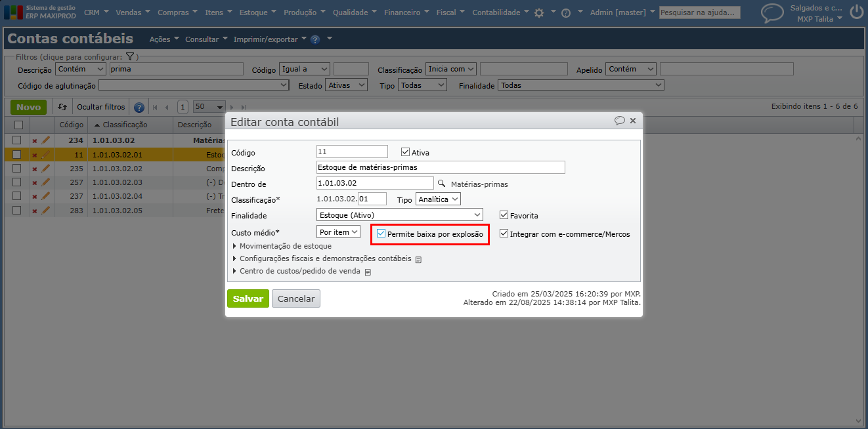This screenshot has height=429, width=868.
Task: Click the Salvar button
Action: 248,298
